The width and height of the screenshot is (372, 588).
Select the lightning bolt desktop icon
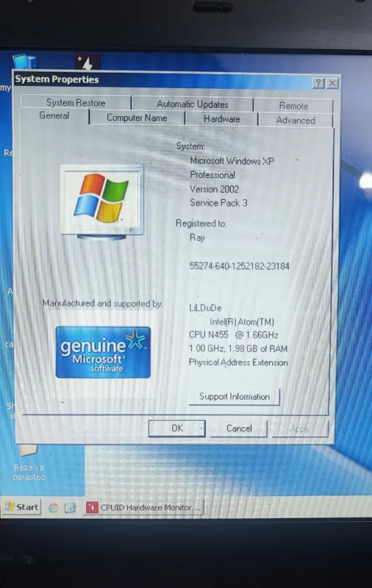click(x=87, y=62)
